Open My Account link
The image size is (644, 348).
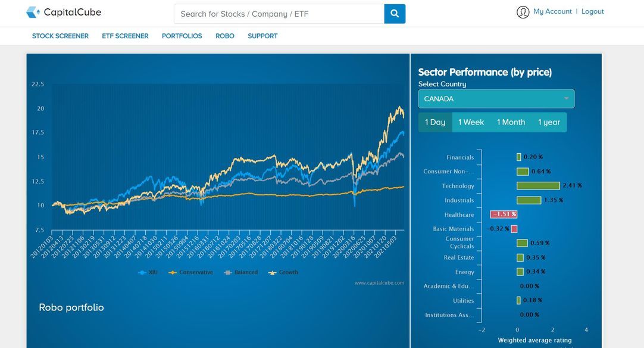pyautogui.click(x=552, y=11)
